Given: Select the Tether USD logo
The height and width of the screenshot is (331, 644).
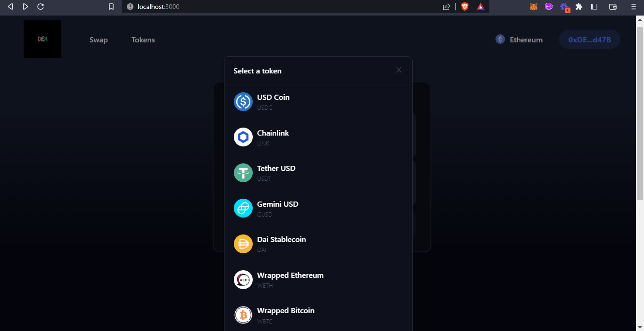Looking at the screenshot, I should 243,173.
